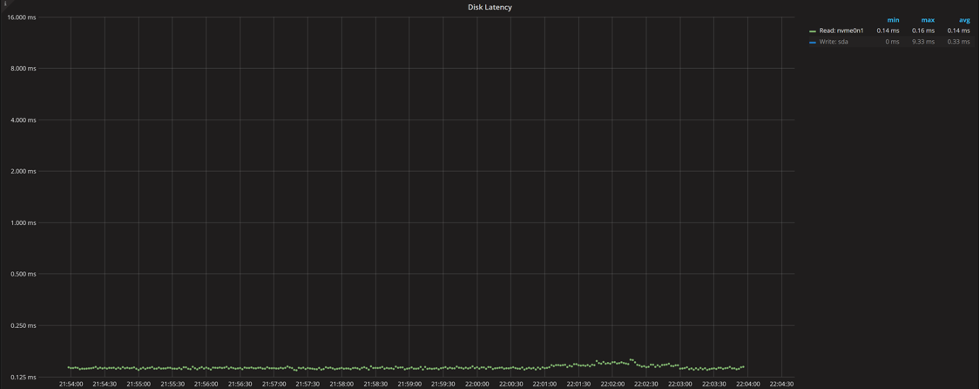Click the 9.33 ms max value for Write: sda

click(x=923, y=42)
